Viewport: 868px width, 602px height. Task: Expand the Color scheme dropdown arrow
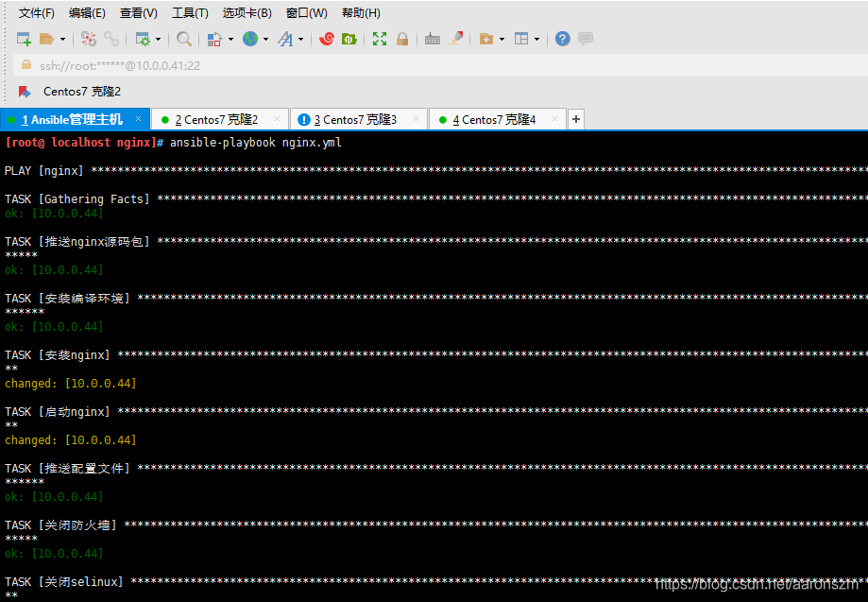[230, 39]
